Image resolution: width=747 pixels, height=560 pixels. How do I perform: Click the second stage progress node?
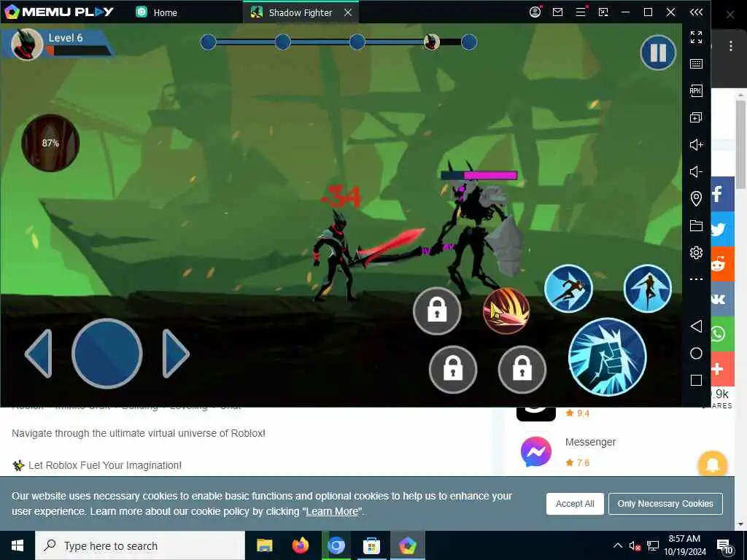pyautogui.click(x=282, y=42)
